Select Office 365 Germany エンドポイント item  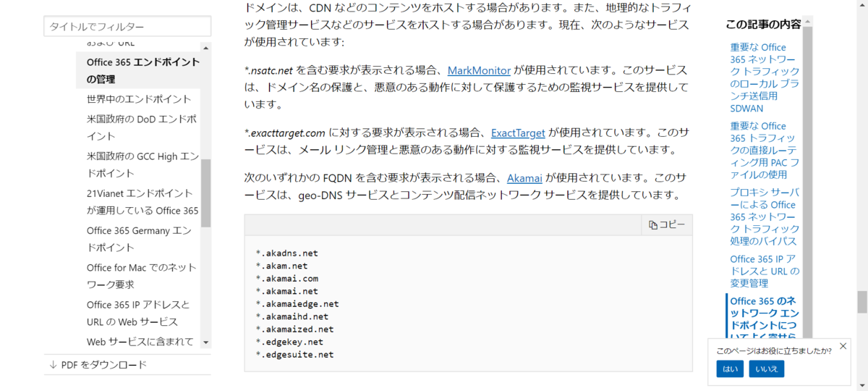pos(139,239)
